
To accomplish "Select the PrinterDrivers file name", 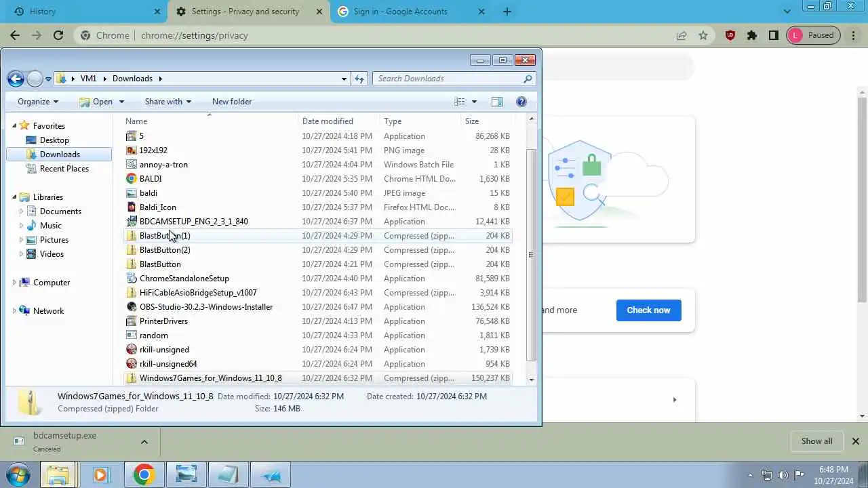I will coord(163,321).
